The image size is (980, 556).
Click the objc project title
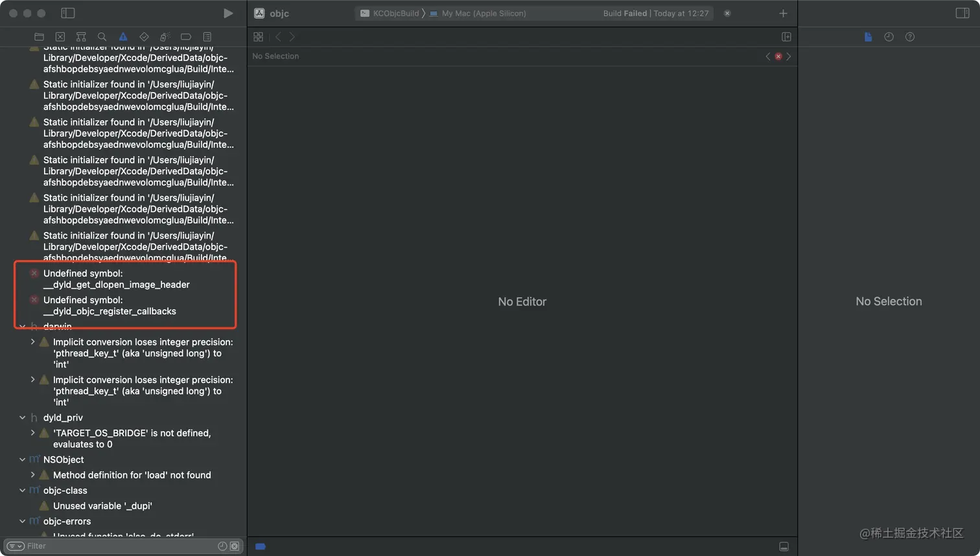tap(279, 13)
